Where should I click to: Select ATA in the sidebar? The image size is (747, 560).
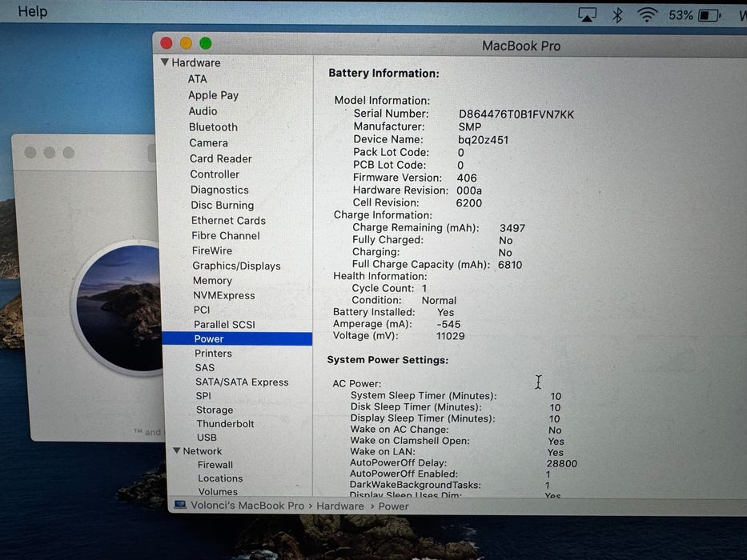(197, 79)
